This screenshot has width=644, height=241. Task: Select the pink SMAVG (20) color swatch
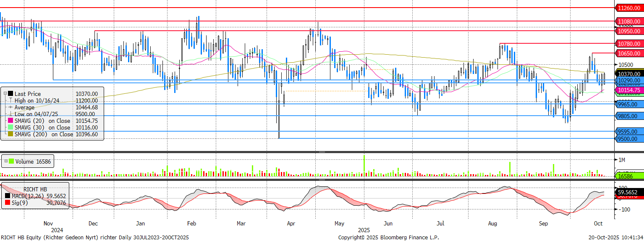(10, 121)
